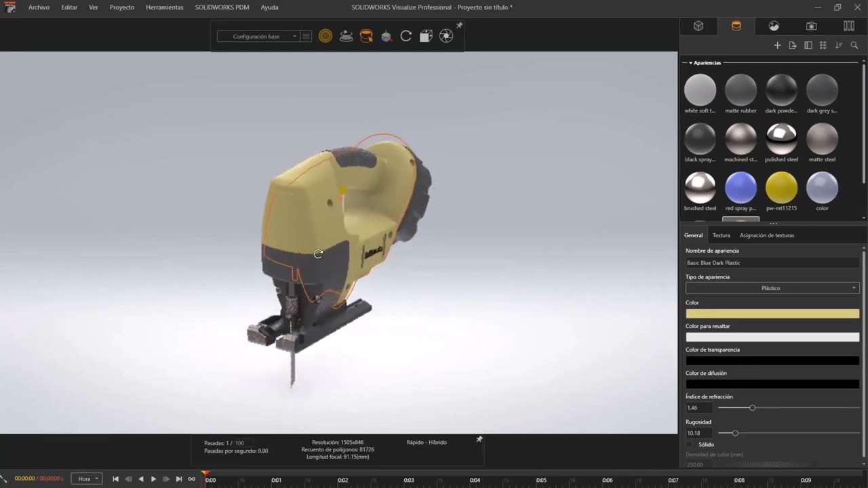Click the object move axes tool
The image size is (868, 488).
click(386, 37)
